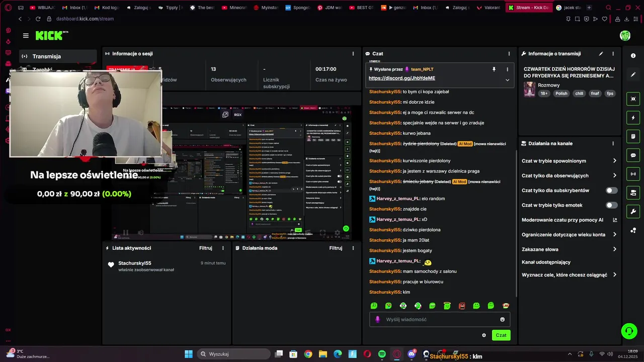Insert the halo angel emote
The height and width of the screenshot is (362, 644).
click(x=447, y=306)
